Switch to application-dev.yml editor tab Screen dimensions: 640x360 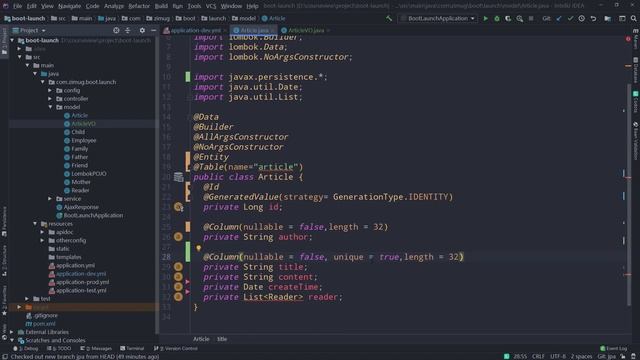[196, 30]
